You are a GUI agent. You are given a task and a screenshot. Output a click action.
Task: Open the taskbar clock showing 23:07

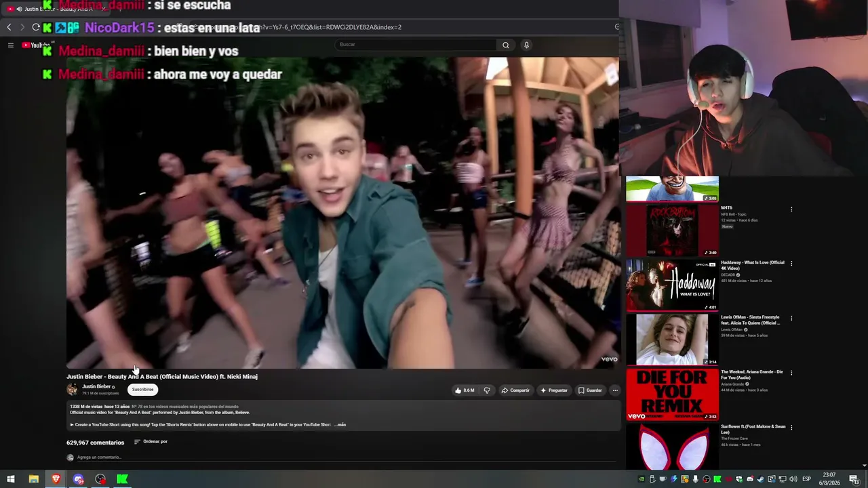829,479
